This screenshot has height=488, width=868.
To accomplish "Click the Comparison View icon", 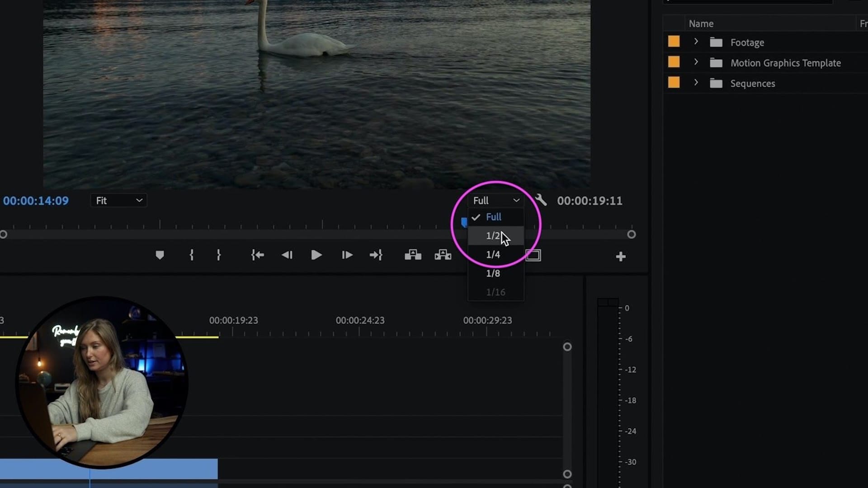I will click(x=533, y=255).
